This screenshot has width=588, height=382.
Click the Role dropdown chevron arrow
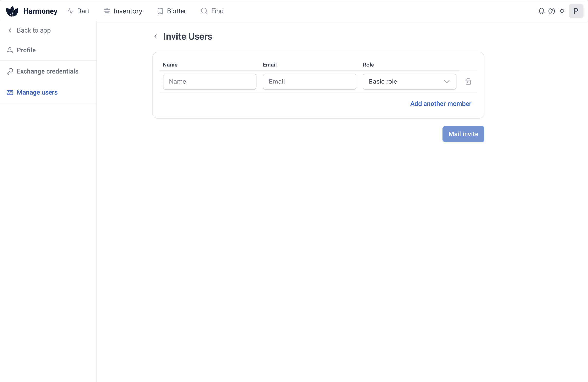pyautogui.click(x=446, y=82)
